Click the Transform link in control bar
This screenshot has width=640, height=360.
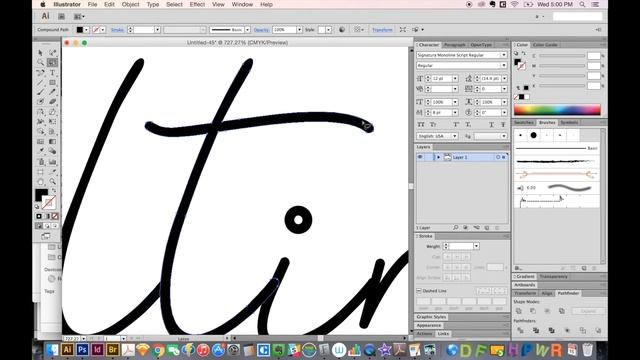point(382,30)
